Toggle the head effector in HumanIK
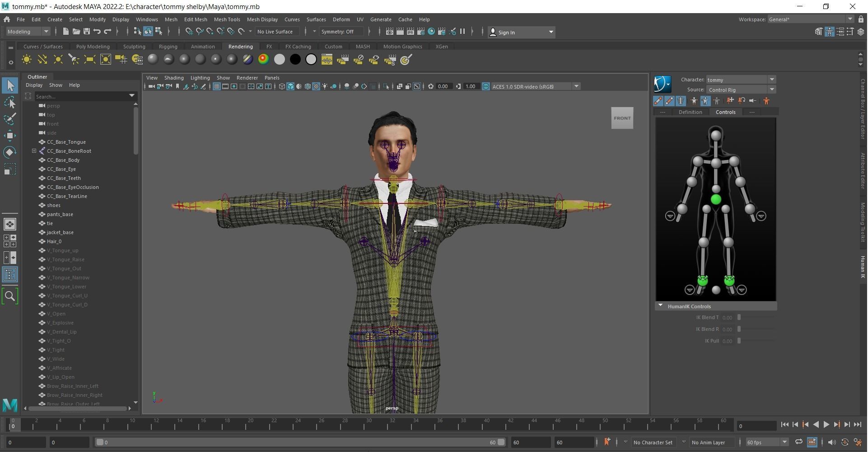 coord(716,135)
